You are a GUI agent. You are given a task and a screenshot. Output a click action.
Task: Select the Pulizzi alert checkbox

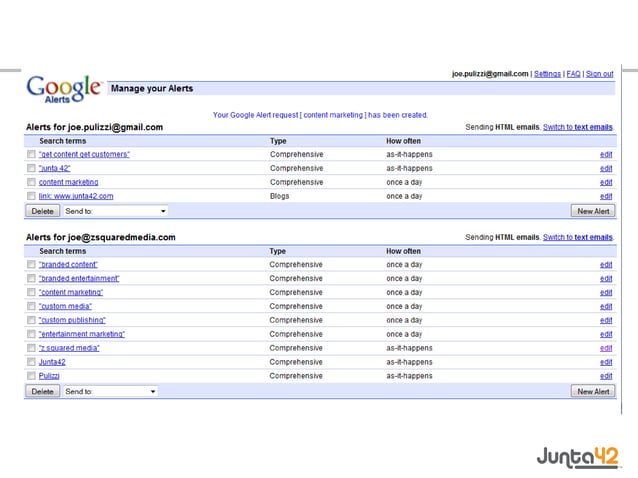pos(31,375)
